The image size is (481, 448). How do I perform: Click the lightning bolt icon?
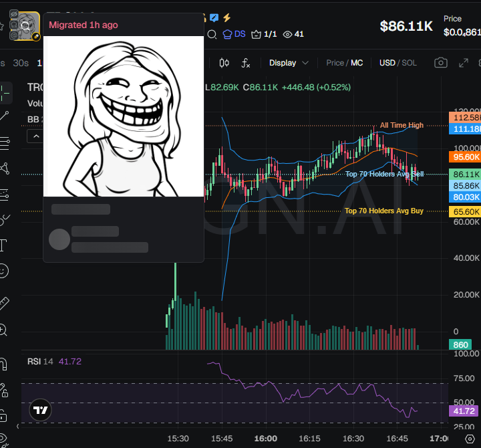(226, 17)
